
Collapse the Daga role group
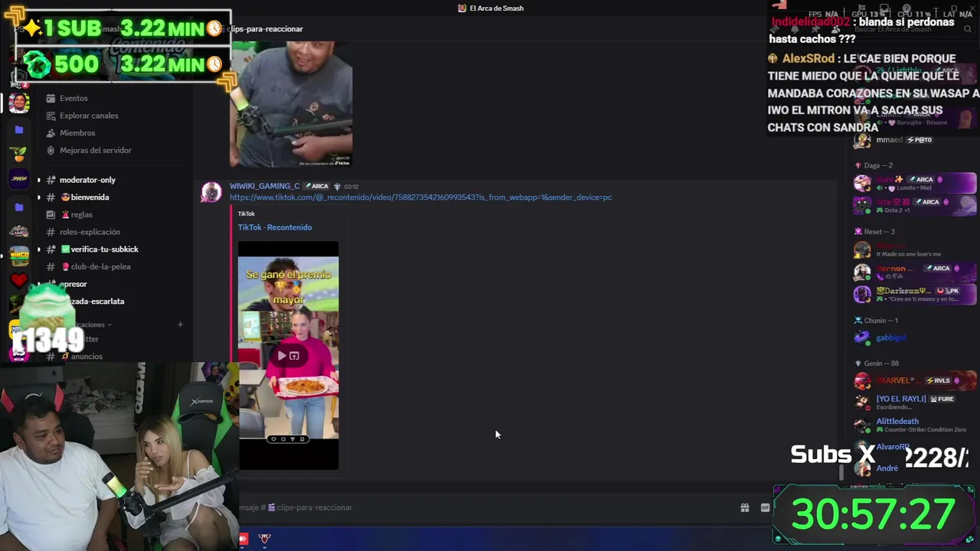pyautogui.click(x=877, y=165)
